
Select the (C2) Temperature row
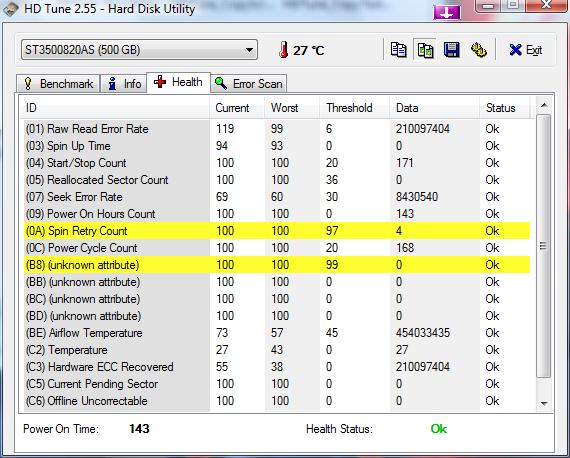[277, 350]
